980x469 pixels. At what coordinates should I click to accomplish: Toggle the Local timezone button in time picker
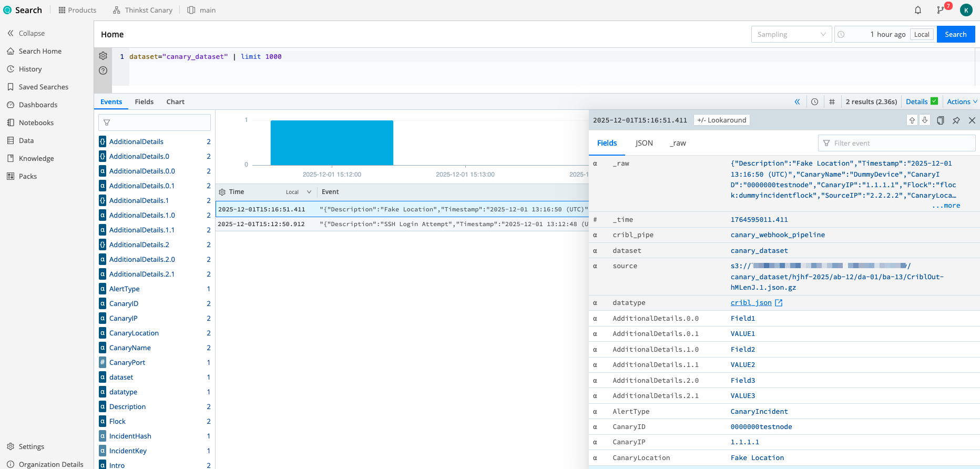pyautogui.click(x=921, y=35)
